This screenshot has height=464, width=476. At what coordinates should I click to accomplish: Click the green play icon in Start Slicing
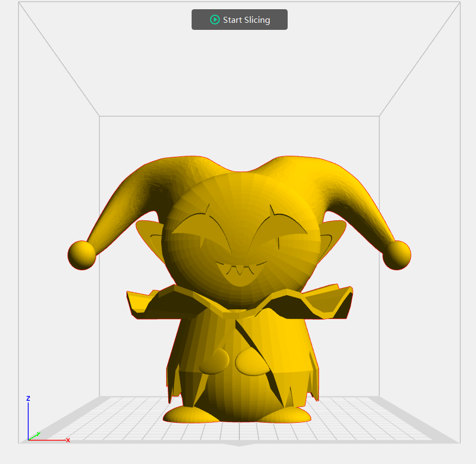[x=214, y=20]
